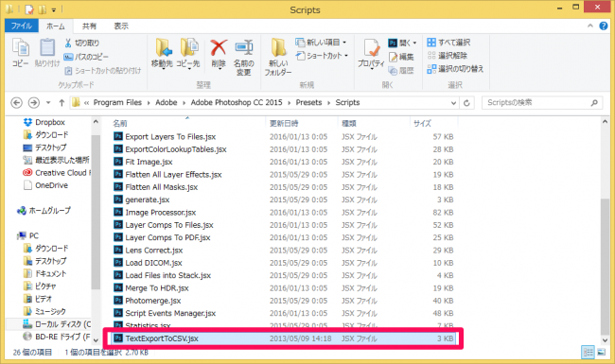Screen dimensions: 615x364
Task: Expand address bar history dropdown
Action: (x=454, y=103)
